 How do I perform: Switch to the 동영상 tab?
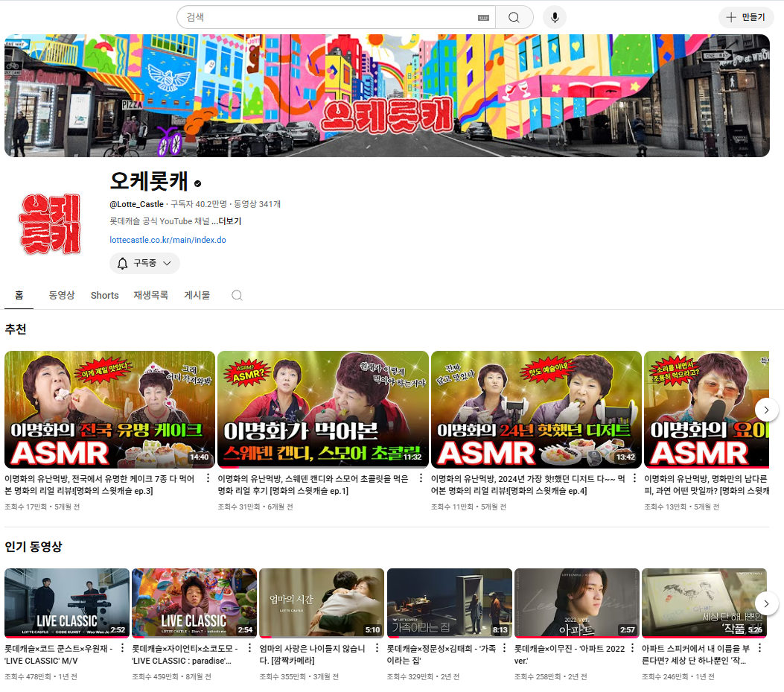tap(62, 295)
